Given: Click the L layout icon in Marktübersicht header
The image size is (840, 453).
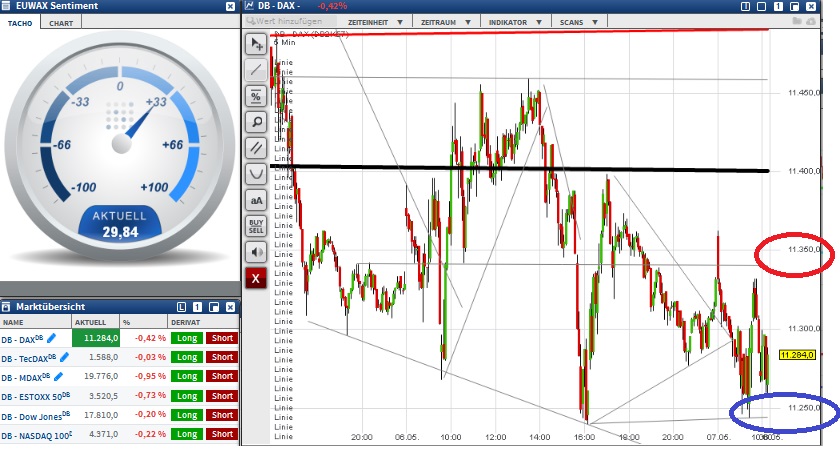Looking at the screenshot, I should click(181, 307).
